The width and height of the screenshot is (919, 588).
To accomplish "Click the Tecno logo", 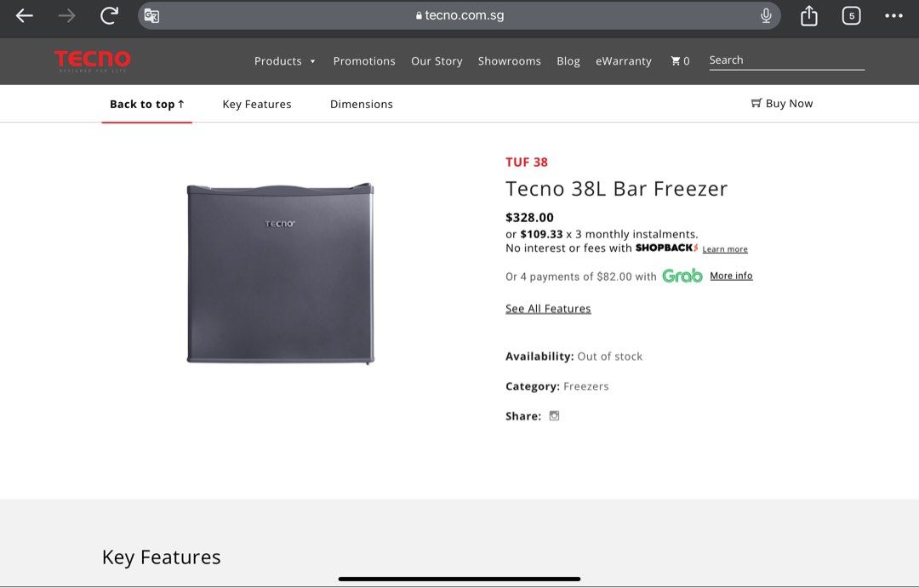I will [x=92, y=60].
